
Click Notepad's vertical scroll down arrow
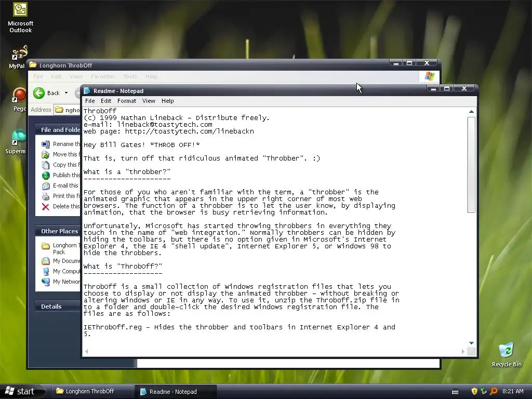(471, 343)
